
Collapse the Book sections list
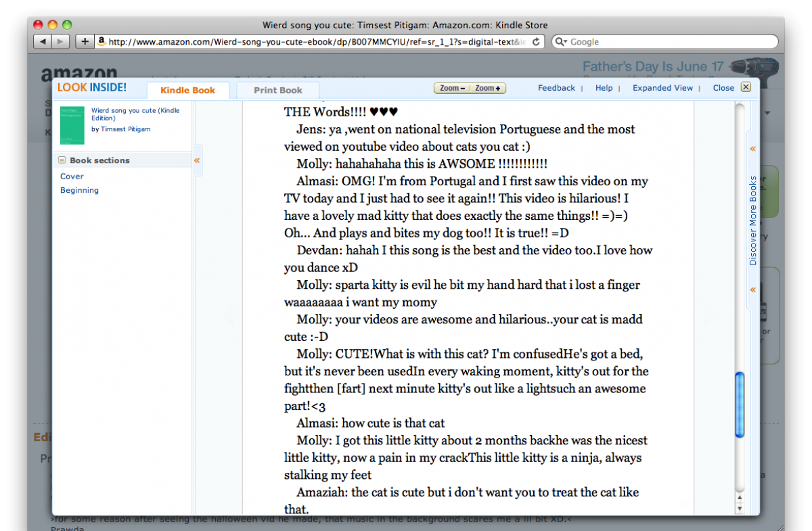(62, 160)
